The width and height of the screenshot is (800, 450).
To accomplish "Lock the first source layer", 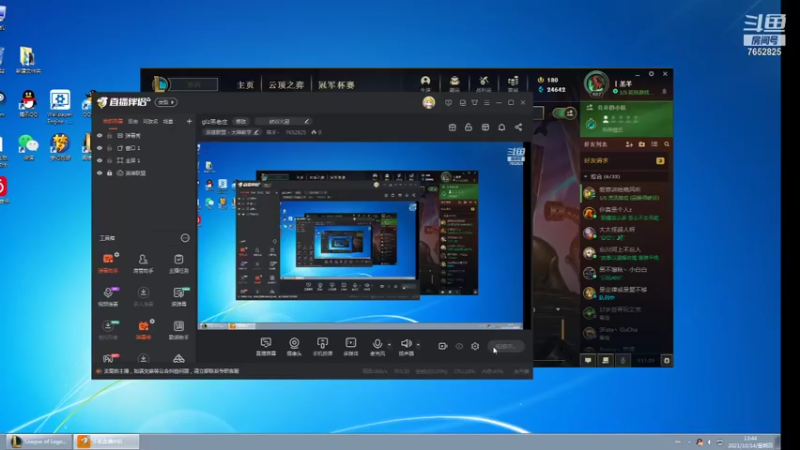I will pyautogui.click(x=109, y=136).
